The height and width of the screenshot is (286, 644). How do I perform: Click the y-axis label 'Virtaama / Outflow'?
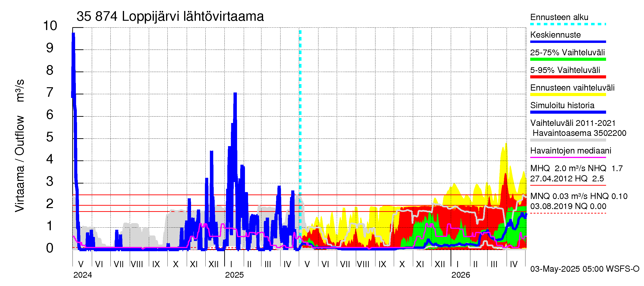point(20,164)
